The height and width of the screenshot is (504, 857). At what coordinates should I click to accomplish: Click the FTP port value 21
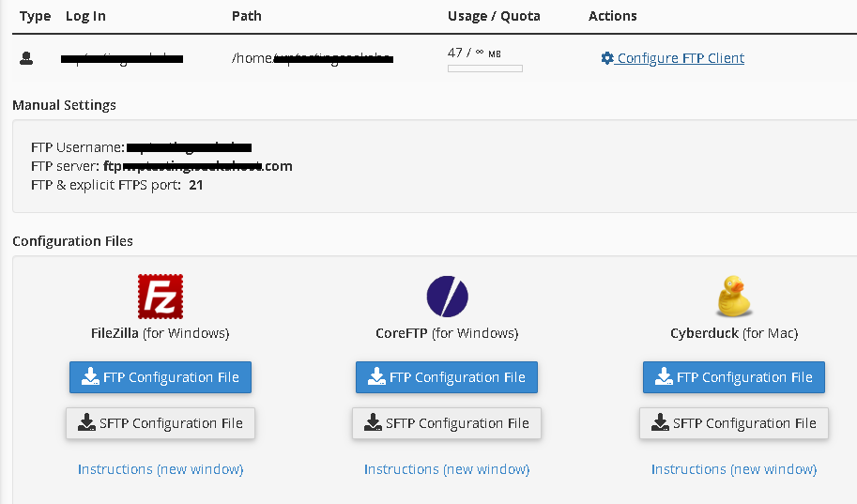[x=195, y=185]
